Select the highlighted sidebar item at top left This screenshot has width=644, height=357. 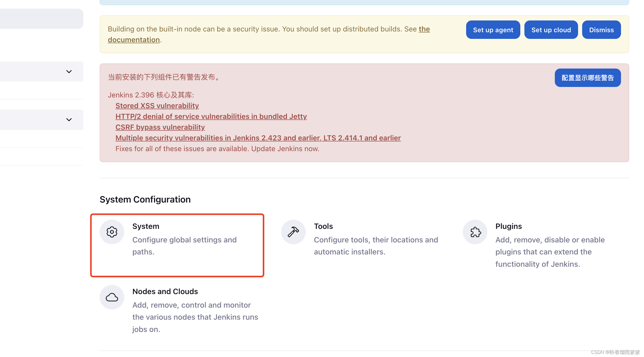[42, 19]
